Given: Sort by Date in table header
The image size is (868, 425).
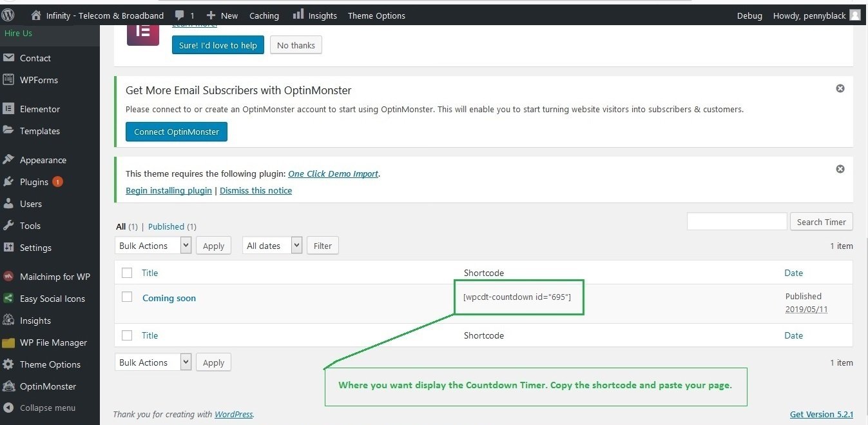Looking at the screenshot, I should pyautogui.click(x=794, y=273).
